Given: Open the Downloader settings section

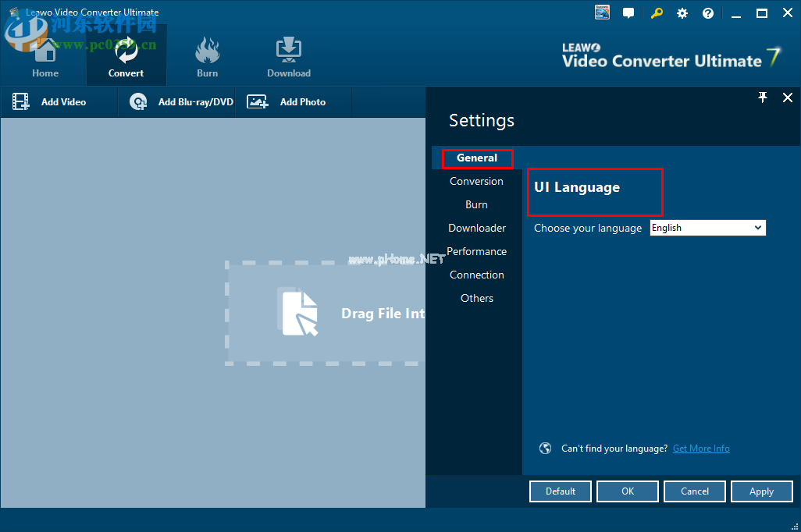Looking at the screenshot, I should tap(477, 228).
